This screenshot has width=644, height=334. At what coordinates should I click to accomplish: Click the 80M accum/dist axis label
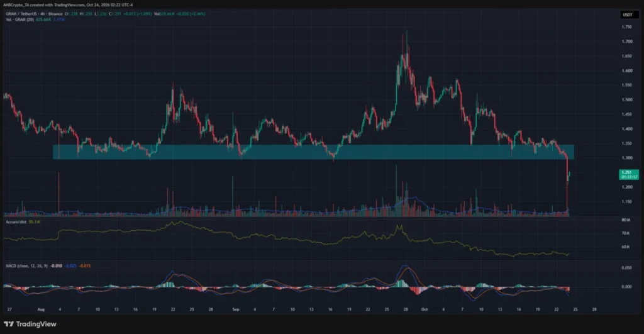[x=626, y=220]
